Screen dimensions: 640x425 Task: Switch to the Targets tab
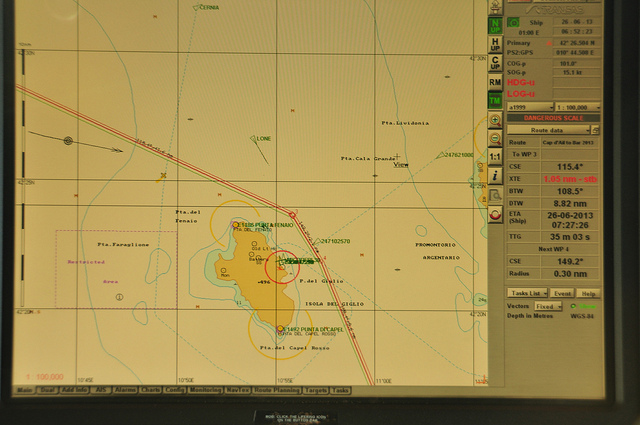coord(316,391)
